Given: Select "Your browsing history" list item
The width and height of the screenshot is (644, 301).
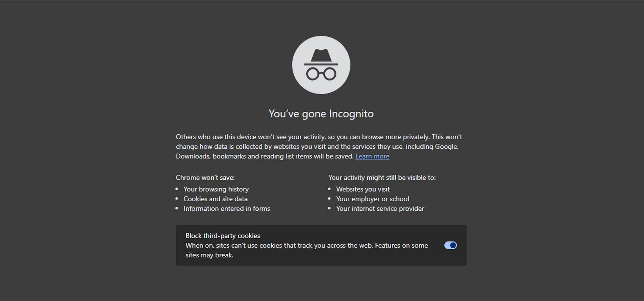Looking at the screenshot, I should point(216,189).
